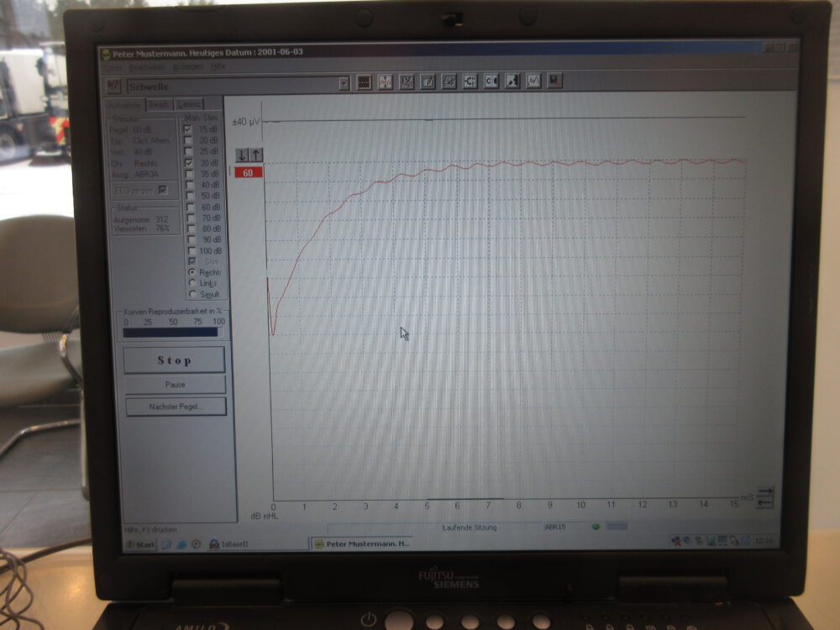Click the save disk icon in toolbar
The width and height of the screenshot is (840, 630).
(554, 81)
